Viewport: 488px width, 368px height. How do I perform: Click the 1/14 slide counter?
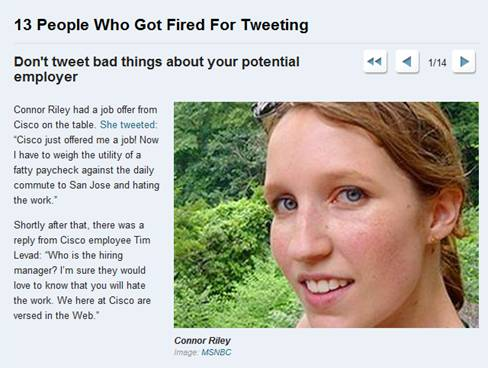point(437,62)
